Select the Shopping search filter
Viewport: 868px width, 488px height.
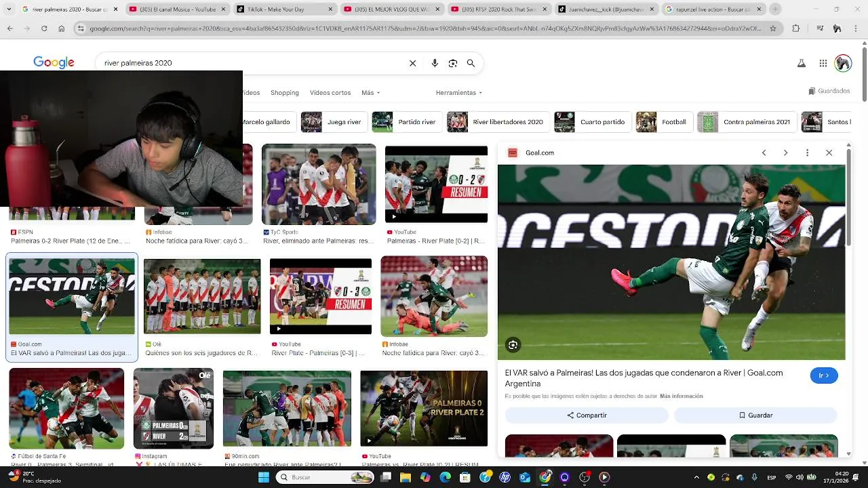285,93
